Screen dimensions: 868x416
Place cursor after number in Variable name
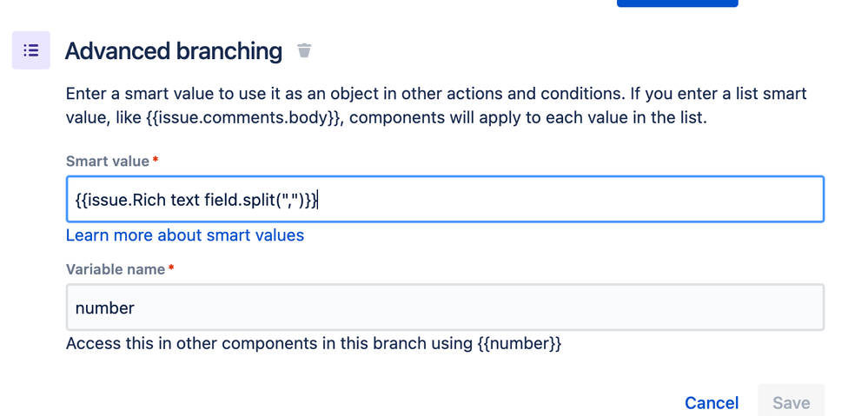click(x=135, y=307)
